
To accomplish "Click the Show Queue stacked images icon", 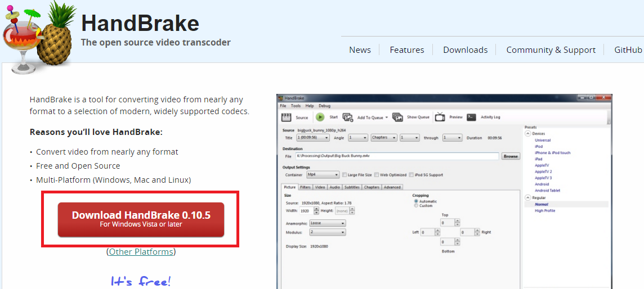I will [397, 118].
